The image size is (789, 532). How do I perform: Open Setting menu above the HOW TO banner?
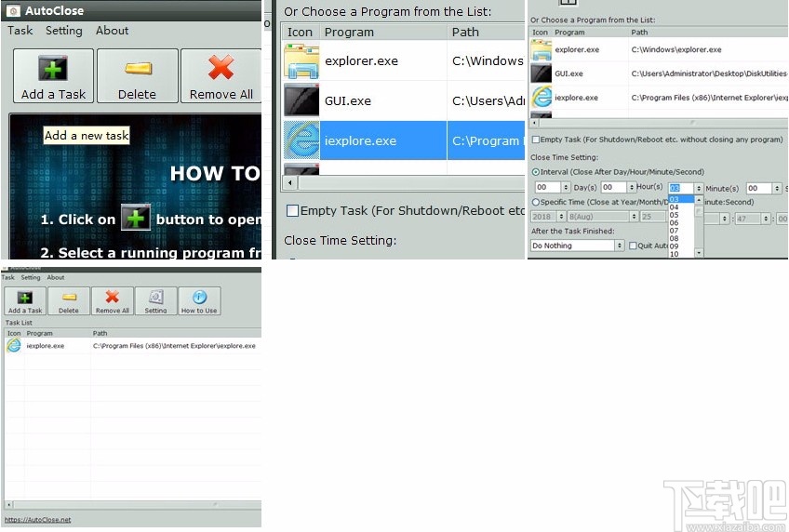[x=64, y=31]
